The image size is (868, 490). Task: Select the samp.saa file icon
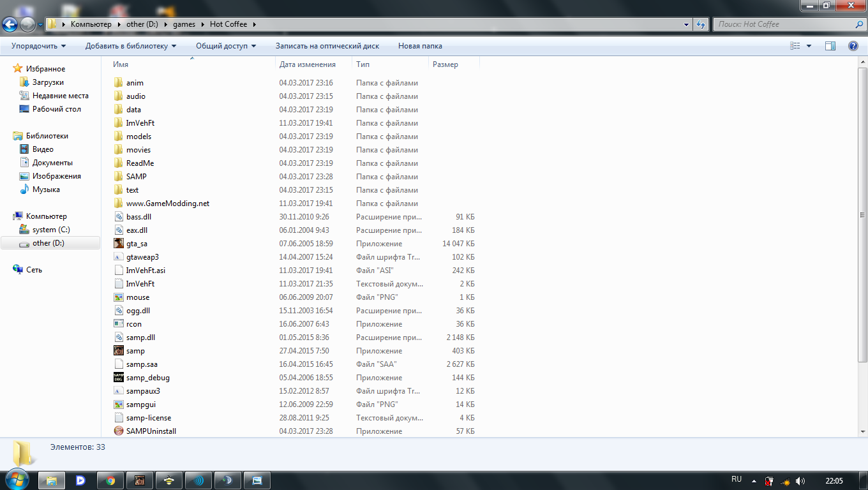118,364
